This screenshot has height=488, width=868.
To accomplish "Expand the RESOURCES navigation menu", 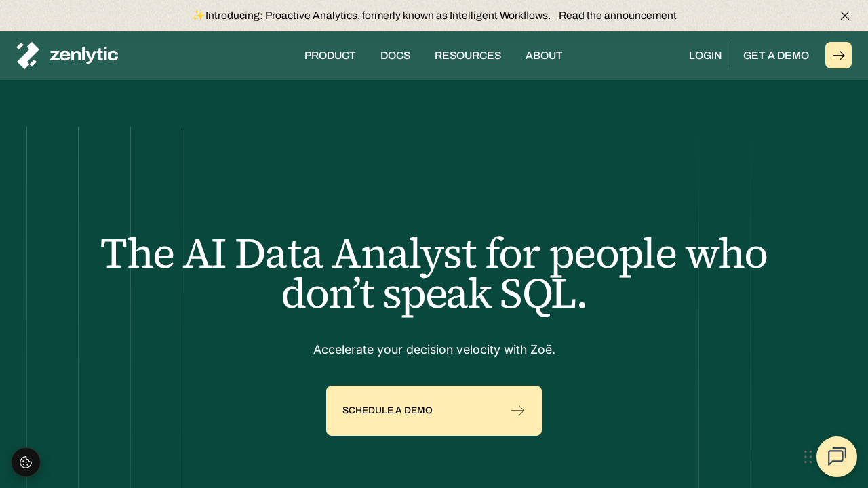I will (468, 56).
